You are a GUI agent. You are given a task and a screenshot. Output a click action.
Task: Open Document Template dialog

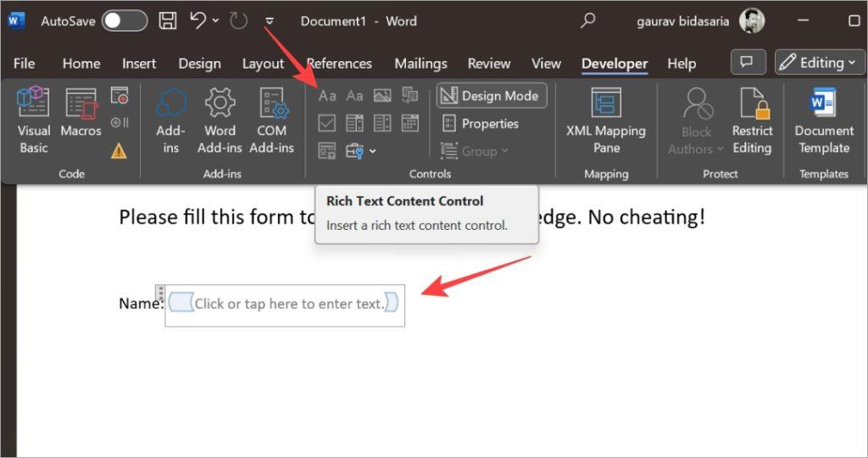click(824, 120)
